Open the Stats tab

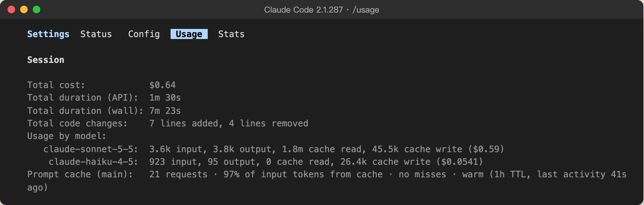pyautogui.click(x=231, y=34)
